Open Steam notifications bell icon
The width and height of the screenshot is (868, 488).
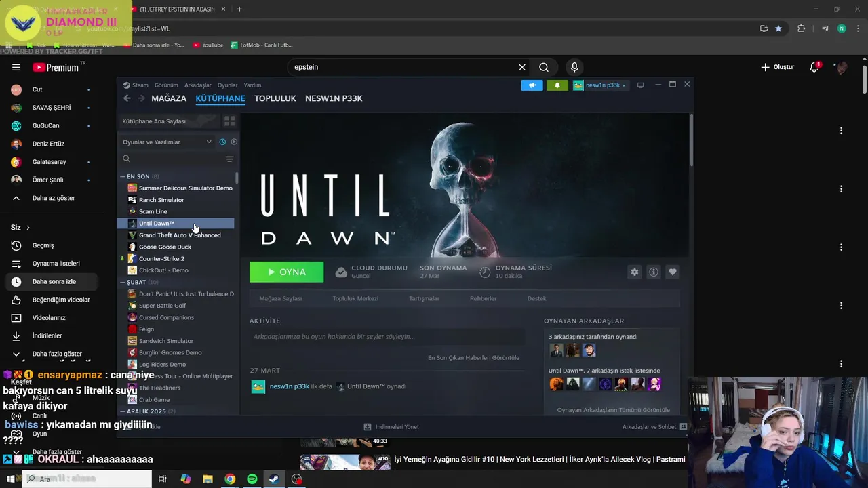(x=557, y=85)
